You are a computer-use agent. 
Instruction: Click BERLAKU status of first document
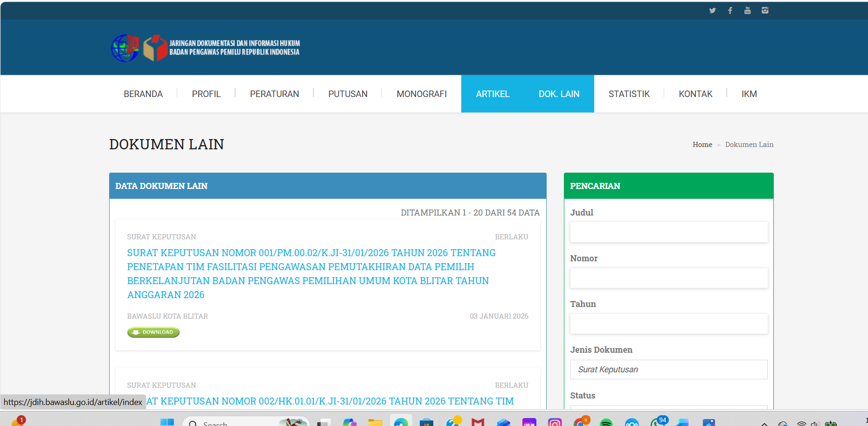click(512, 237)
